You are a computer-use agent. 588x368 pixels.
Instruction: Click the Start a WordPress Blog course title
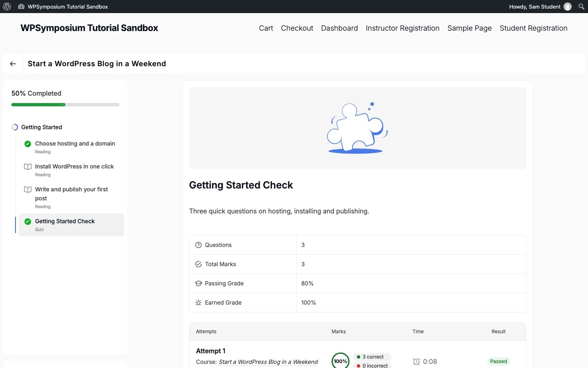[97, 64]
